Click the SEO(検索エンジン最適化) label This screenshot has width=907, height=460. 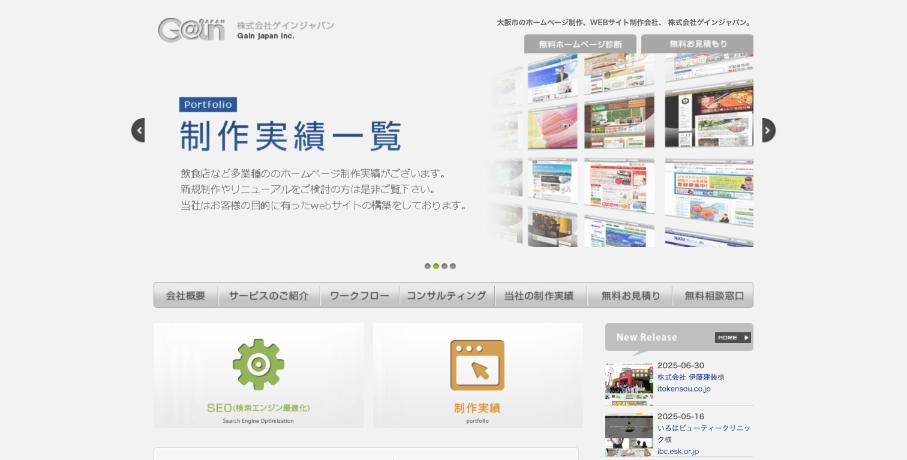tap(259, 408)
